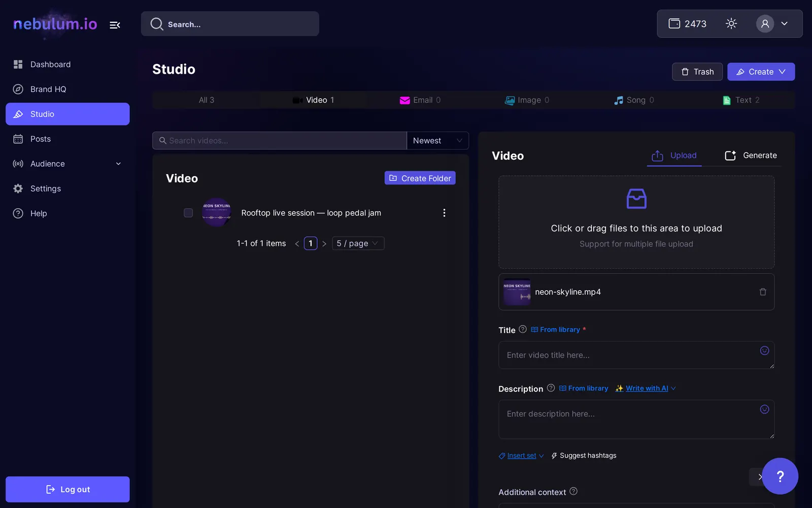
Task: Open the Trash
Action: (697, 72)
